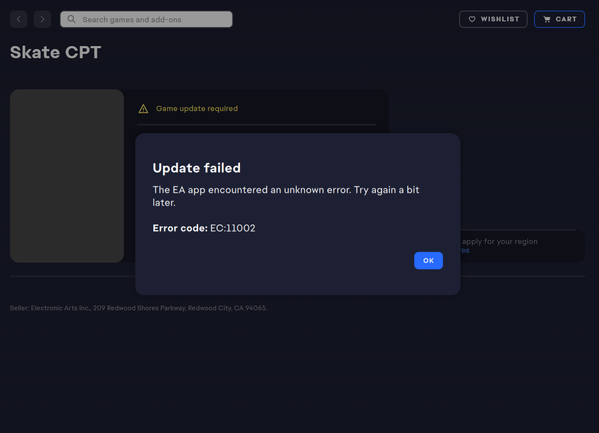The image size is (599, 433).
Task: Open the Cart
Action: tap(559, 19)
